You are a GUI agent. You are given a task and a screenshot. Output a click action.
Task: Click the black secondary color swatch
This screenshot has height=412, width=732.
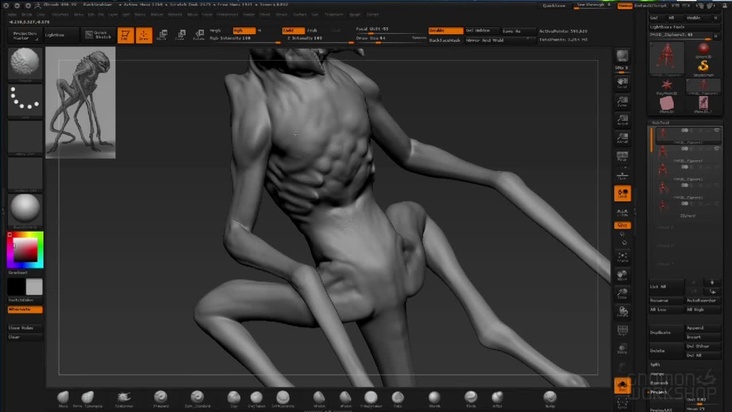(x=16, y=286)
